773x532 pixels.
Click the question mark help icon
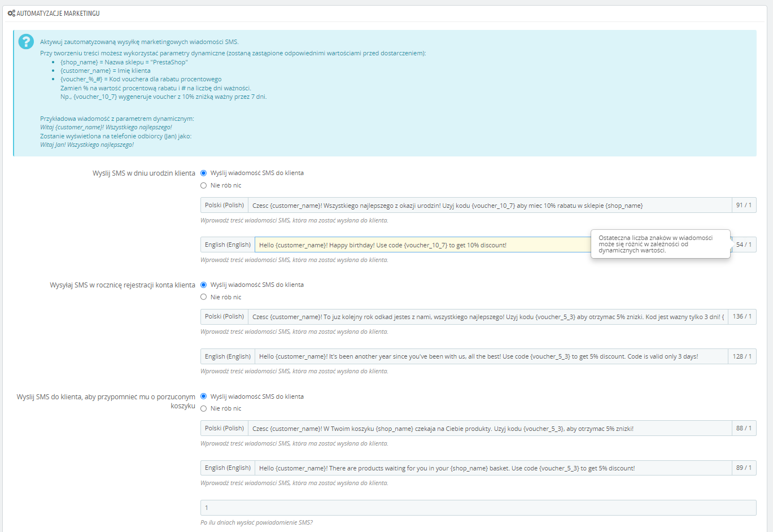26,41
